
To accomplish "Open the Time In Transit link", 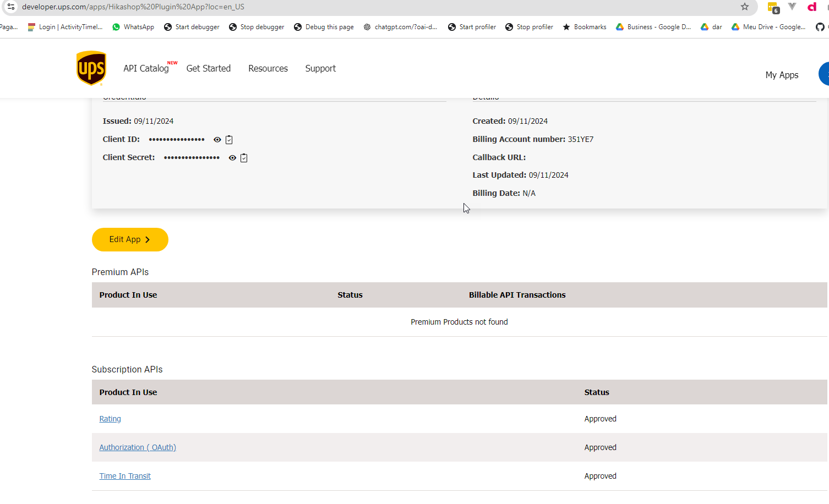I will click(125, 476).
